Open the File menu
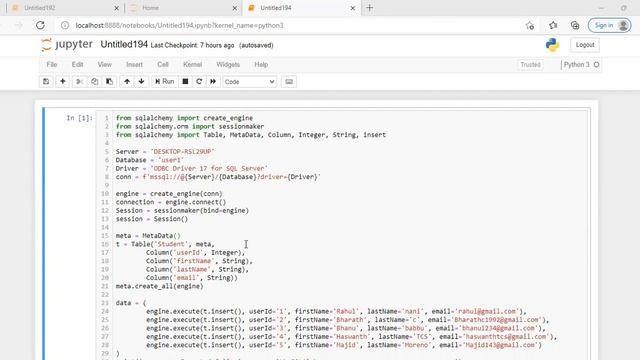640x360 pixels. [x=52, y=64]
